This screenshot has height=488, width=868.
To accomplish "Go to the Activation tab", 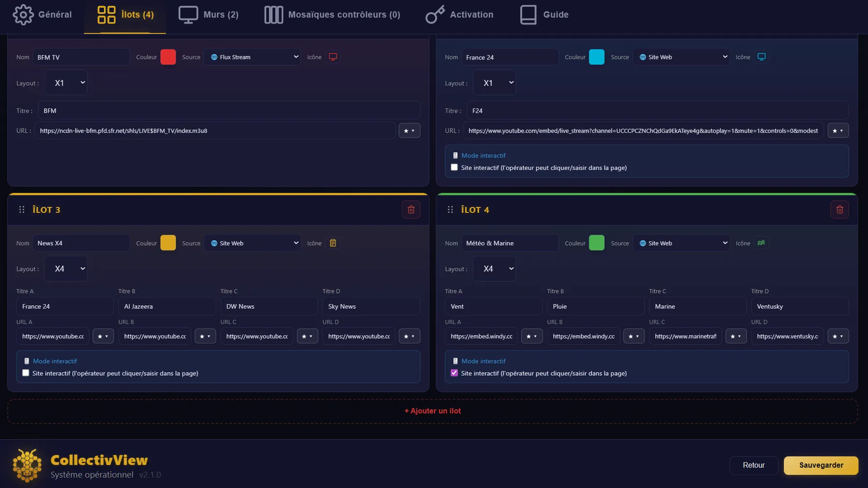I will coord(459,15).
